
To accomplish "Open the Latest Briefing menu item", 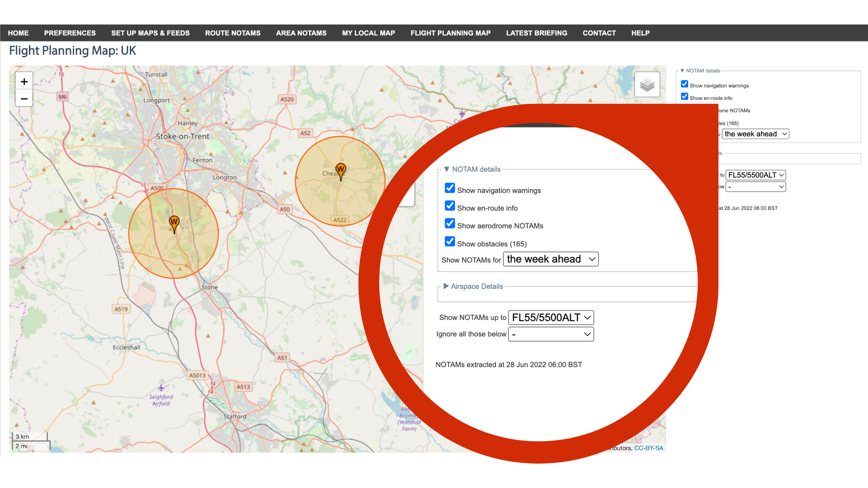I will (x=536, y=33).
